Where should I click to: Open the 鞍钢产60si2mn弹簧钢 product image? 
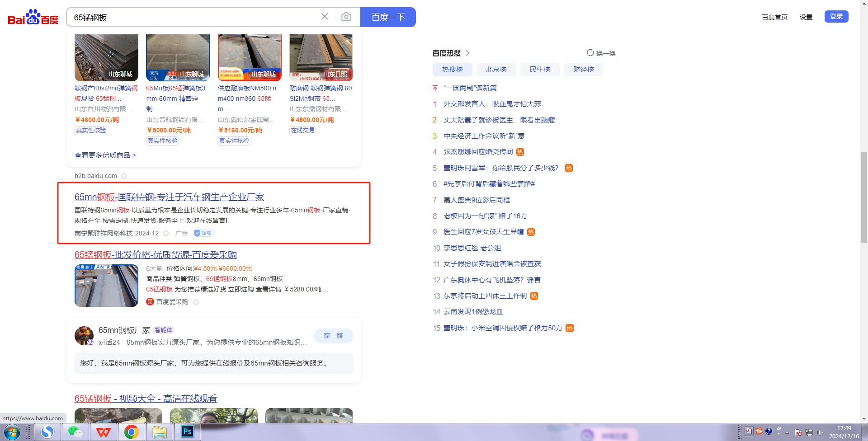[x=106, y=58]
